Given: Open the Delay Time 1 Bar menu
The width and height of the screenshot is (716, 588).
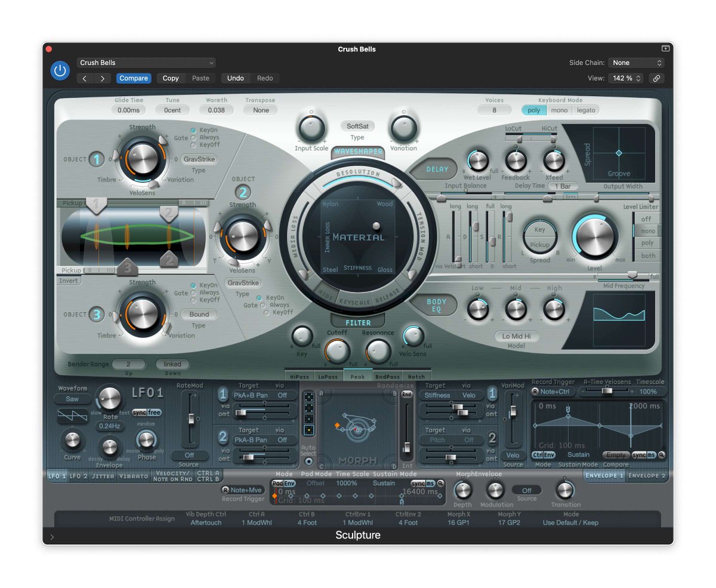Looking at the screenshot, I should point(563,186).
